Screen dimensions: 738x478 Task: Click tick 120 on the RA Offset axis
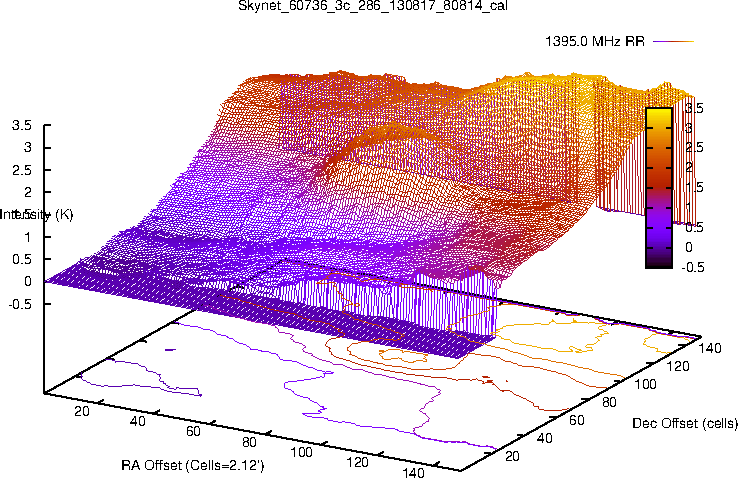point(358,462)
